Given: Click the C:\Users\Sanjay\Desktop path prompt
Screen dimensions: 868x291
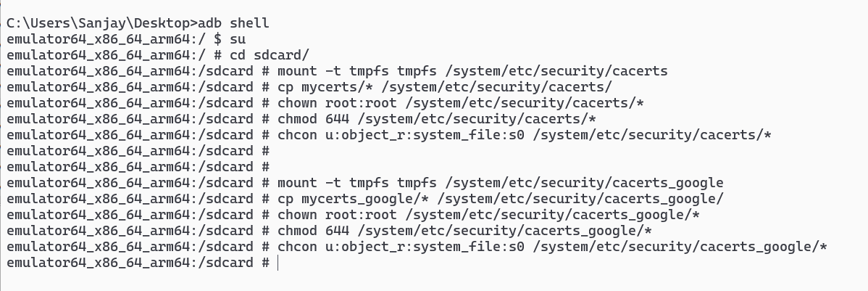Looking at the screenshot, I should click(99, 23).
